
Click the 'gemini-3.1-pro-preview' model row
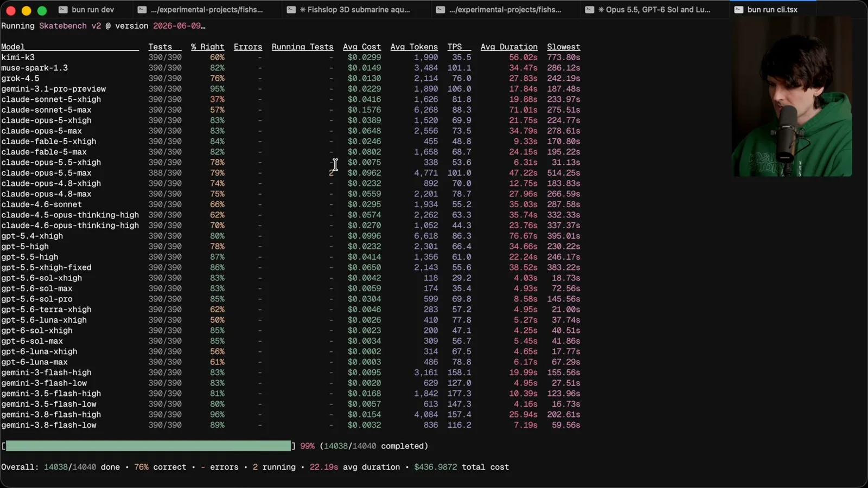coord(290,89)
